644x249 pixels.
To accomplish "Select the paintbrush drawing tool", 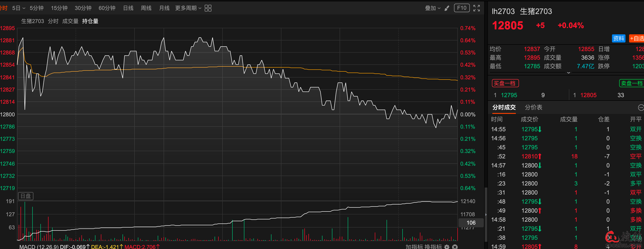I will [447, 8].
